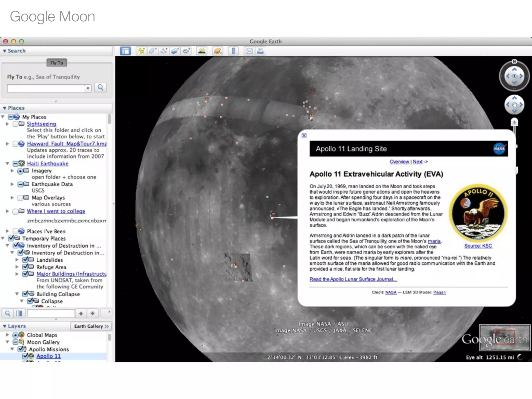Click the Places search text field

tap(51, 314)
